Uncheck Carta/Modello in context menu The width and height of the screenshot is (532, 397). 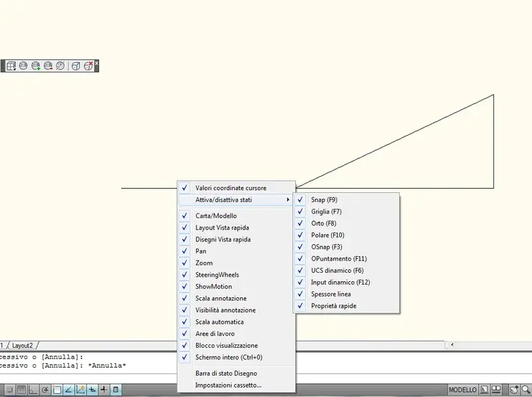coord(237,216)
